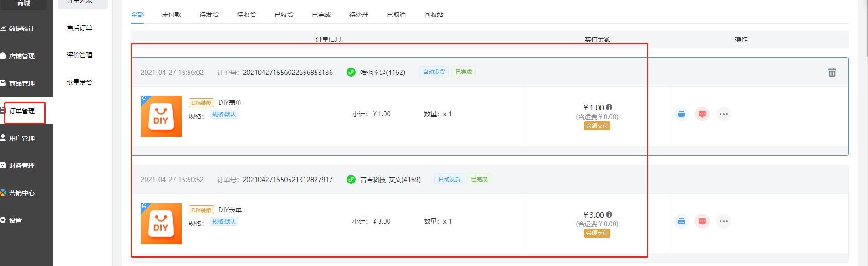Click 自动发货 tag on first order
The width and height of the screenshot is (868, 266).
point(434,72)
